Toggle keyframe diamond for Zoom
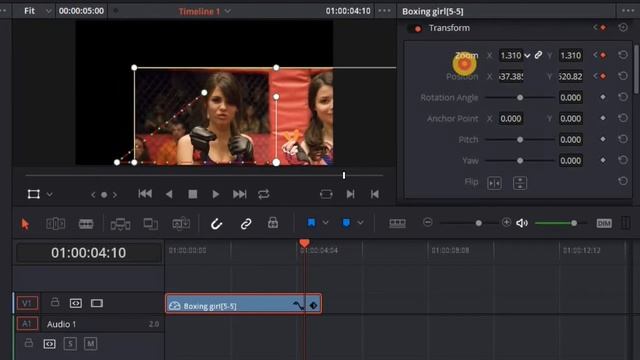Image resolution: width=640 pixels, height=360 pixels. 603,55
